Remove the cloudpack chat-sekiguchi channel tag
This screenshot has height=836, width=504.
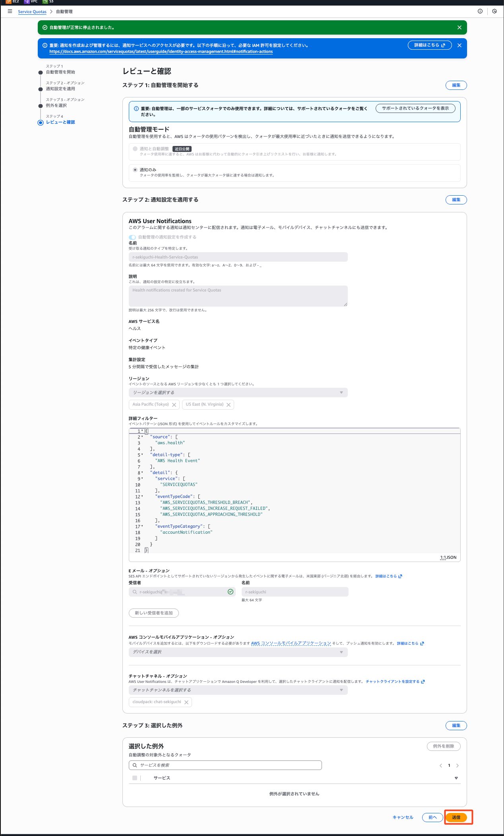point(186,702)
